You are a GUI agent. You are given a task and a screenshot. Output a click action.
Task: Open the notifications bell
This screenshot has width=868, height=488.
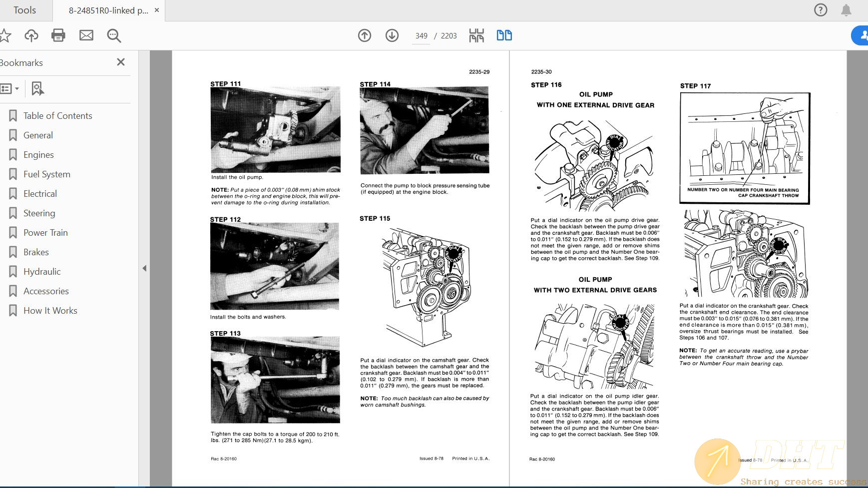coord(847,10)
